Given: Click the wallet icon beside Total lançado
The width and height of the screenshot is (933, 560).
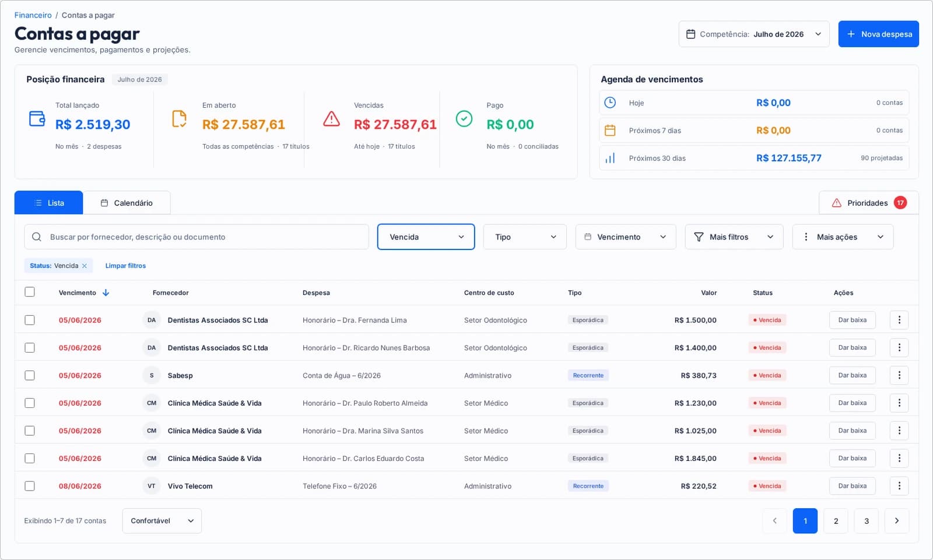Looking at the screenshot, I should point(37,119).
